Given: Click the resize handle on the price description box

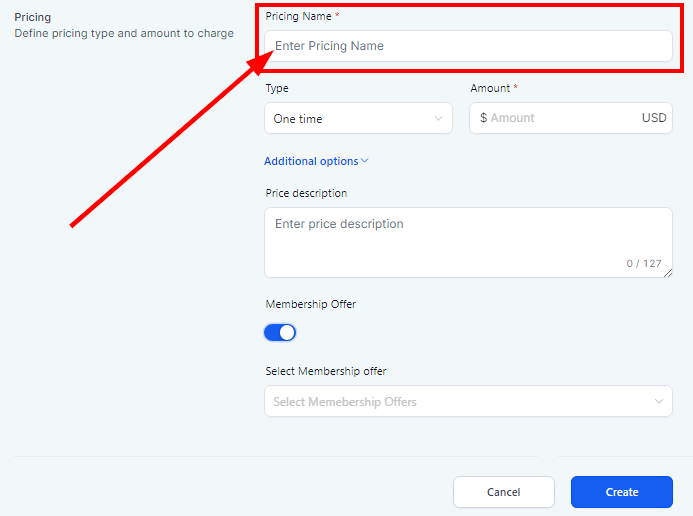Looking at the screenshot, I should pos(668,273).
